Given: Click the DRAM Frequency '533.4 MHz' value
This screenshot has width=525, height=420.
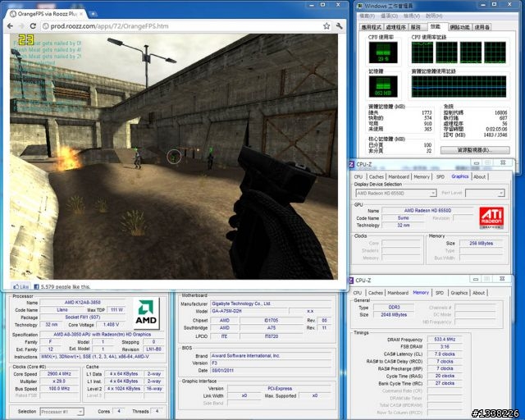Looking at the screenshot, I should click(445, 340).
